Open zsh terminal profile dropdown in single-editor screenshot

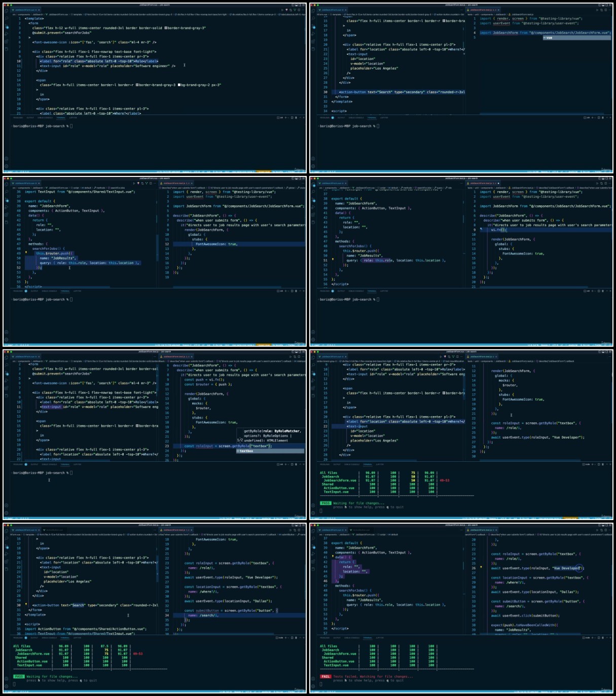(288, 117)
